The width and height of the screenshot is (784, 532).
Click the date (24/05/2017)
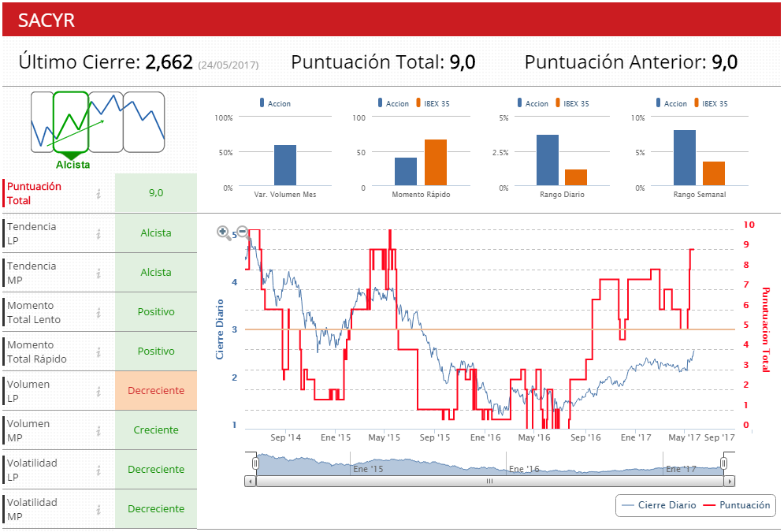click(x=229, y=65)
